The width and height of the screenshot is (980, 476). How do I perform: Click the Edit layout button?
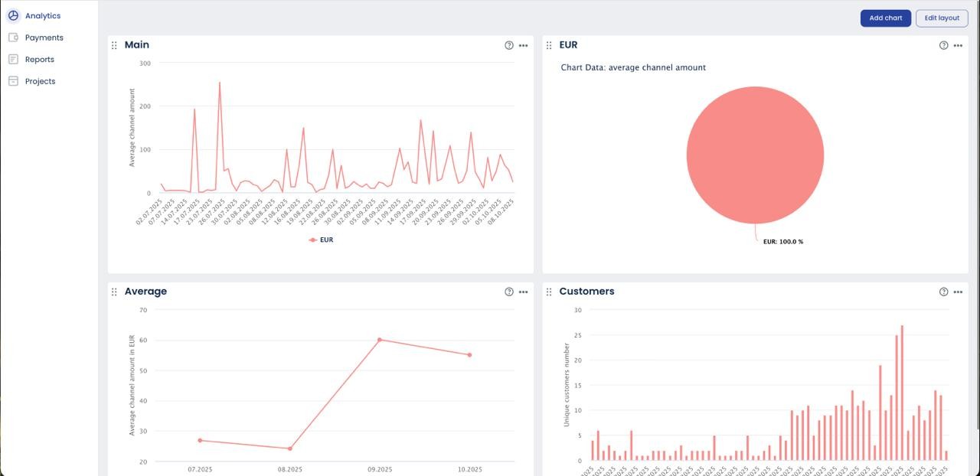point(941,18)
